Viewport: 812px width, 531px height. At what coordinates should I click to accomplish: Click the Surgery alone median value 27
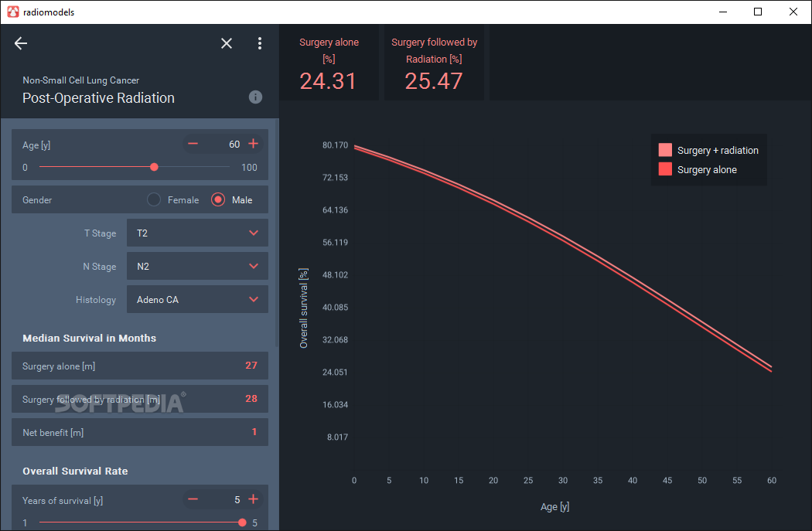[x=251, y=366]
